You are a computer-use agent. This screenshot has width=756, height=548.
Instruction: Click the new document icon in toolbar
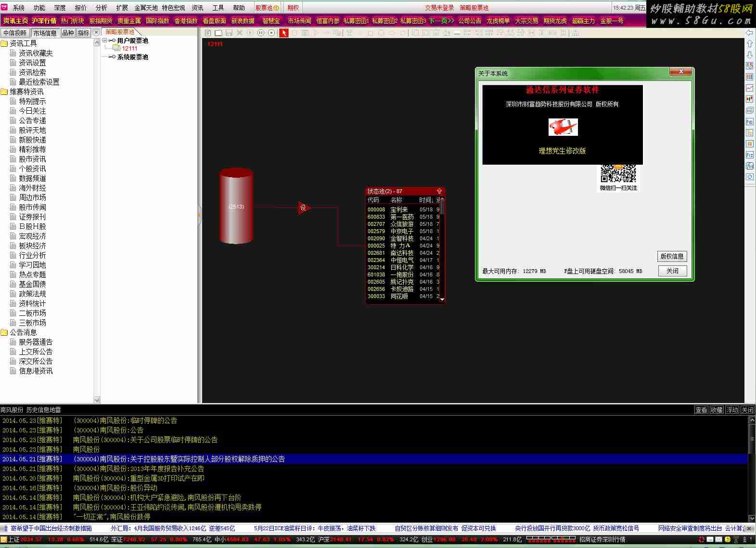[x=208, y=33]
